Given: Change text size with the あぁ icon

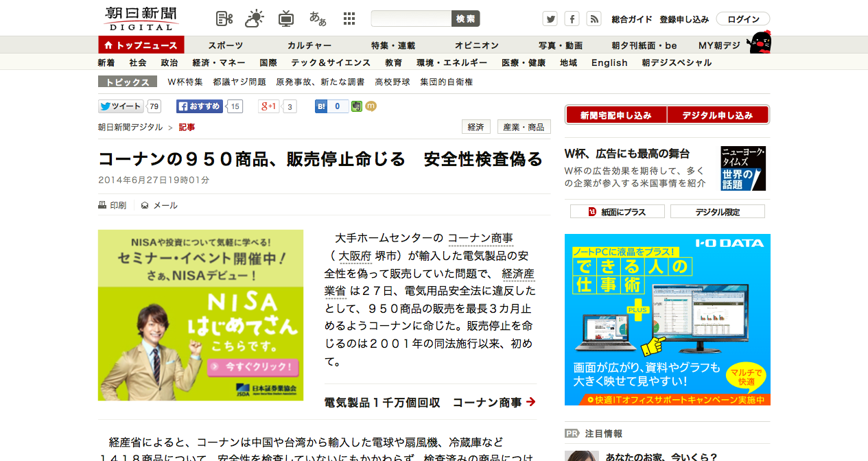Looking at the screenshot, I should [318, 19].
